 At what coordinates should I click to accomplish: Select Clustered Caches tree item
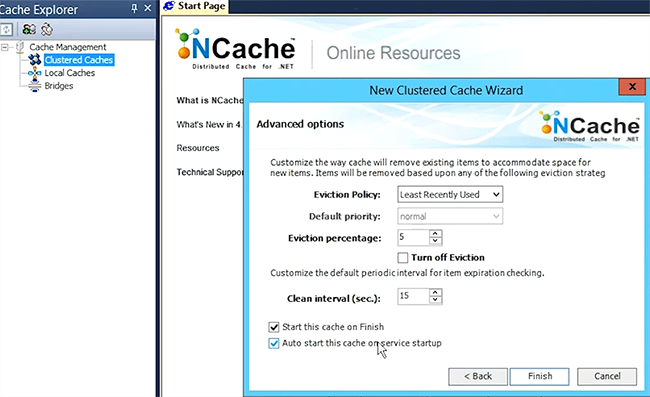pos(79,60)
